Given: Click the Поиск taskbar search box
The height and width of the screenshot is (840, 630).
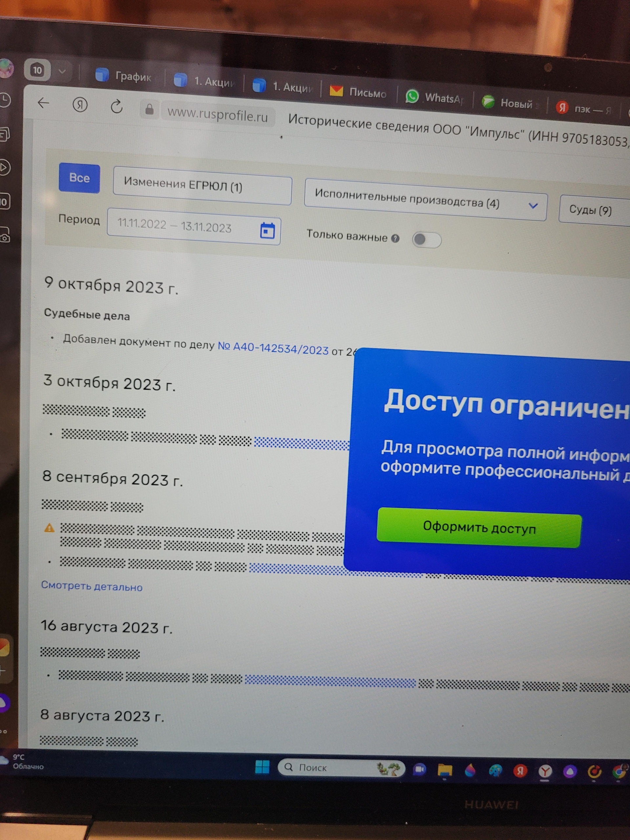Looking at the screenshot, I should pyautogui.click(x=341, y=767).
